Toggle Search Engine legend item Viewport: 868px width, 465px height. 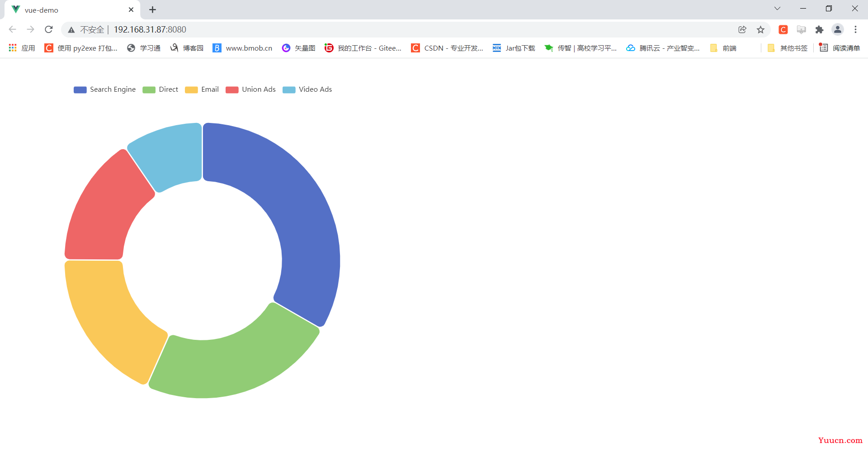(105, 89)
